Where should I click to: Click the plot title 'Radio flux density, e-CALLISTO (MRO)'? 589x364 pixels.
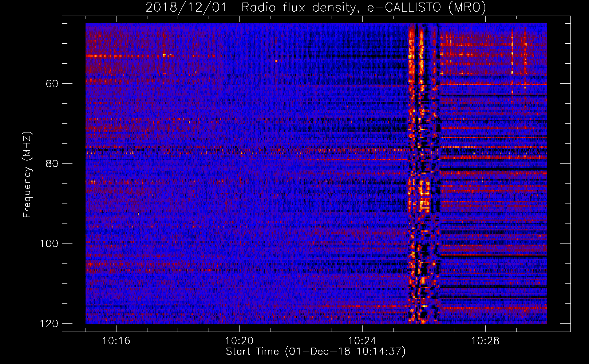pyautogui.click(x=364, y=7)
